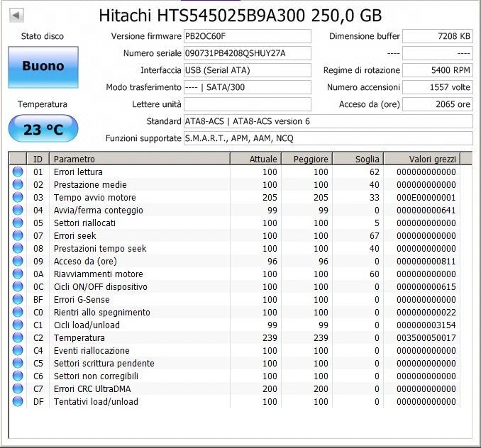Image resolution: width=481 pixels, height=448 pixels.
Task: Click the Parametro column header
Action: click(140, 159)
